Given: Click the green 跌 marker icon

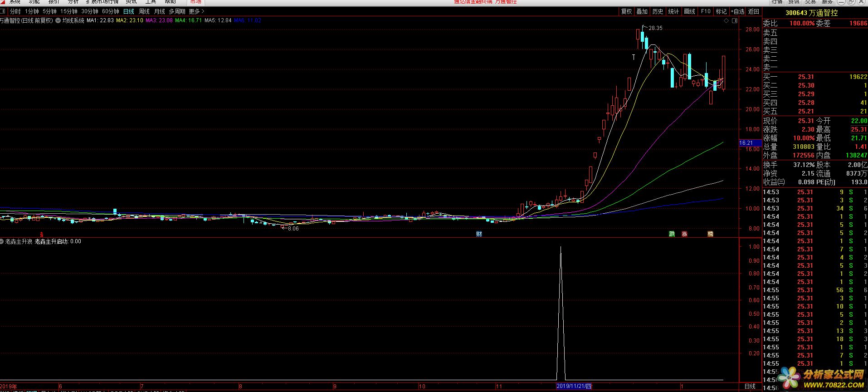Looking at the screenshot, I should [x=672, y=234].
